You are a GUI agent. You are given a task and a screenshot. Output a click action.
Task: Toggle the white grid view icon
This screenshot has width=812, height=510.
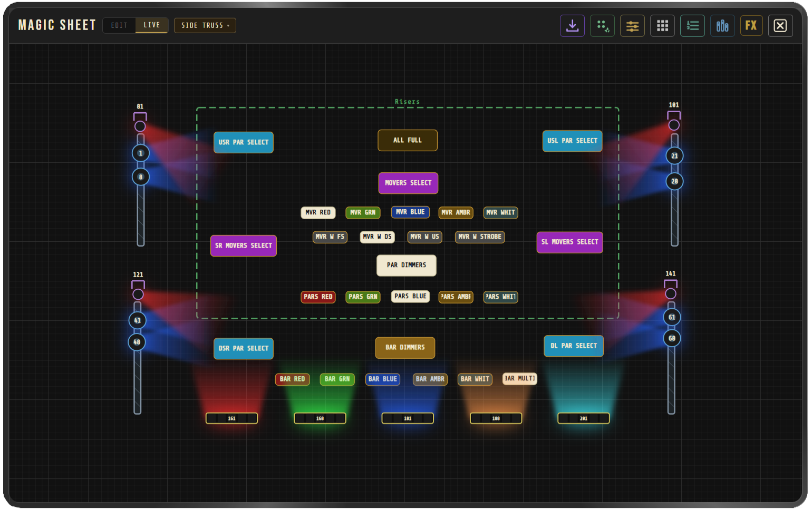tap(663, 26)
